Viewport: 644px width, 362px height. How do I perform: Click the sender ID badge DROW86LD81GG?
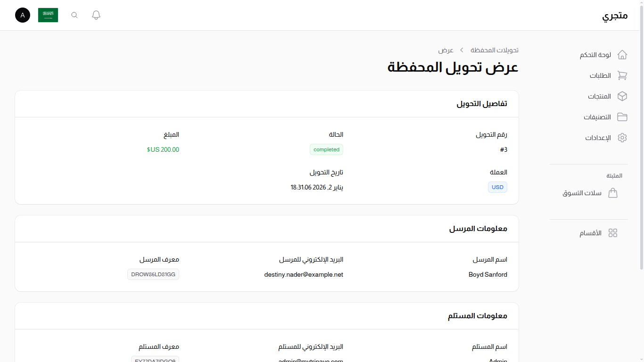point(153,274)
